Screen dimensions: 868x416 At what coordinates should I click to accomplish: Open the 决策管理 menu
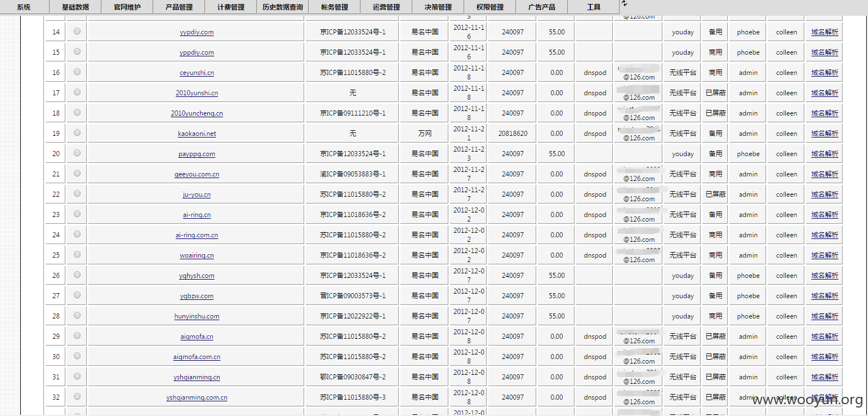point(438,7)
